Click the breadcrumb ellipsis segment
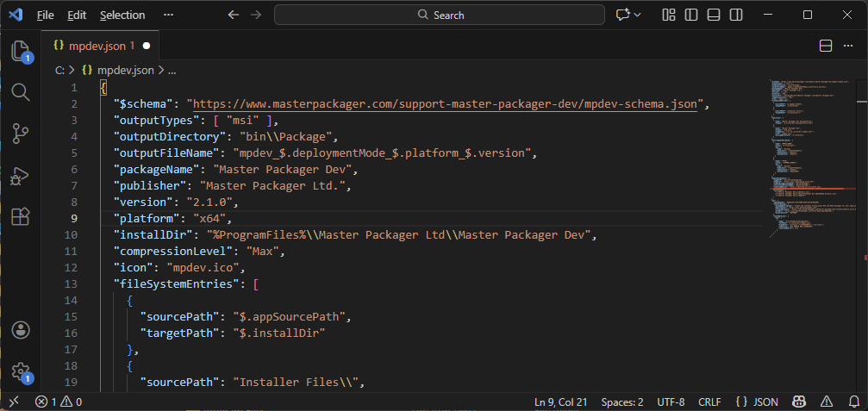This screenshot has width=868, height=411. tap(172, 71)
